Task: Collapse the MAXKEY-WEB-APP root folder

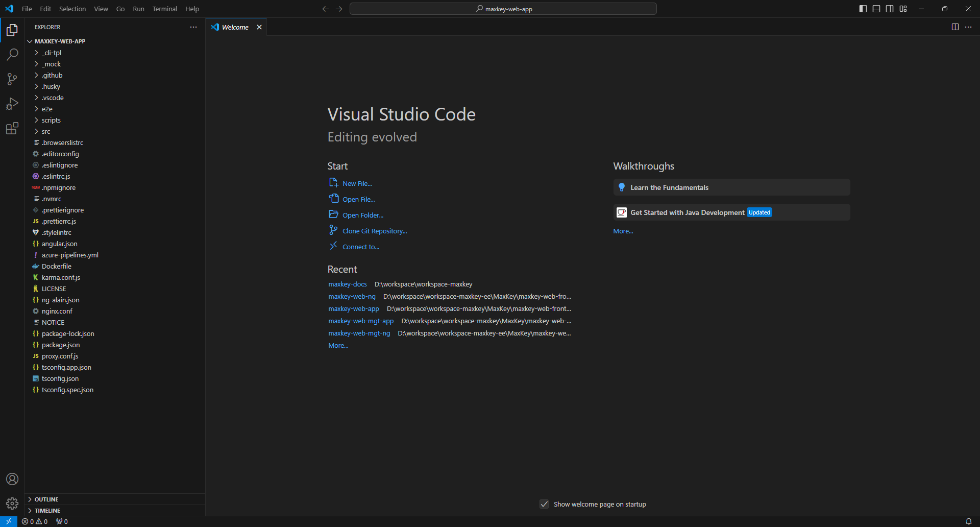Action: click(115, 41)
